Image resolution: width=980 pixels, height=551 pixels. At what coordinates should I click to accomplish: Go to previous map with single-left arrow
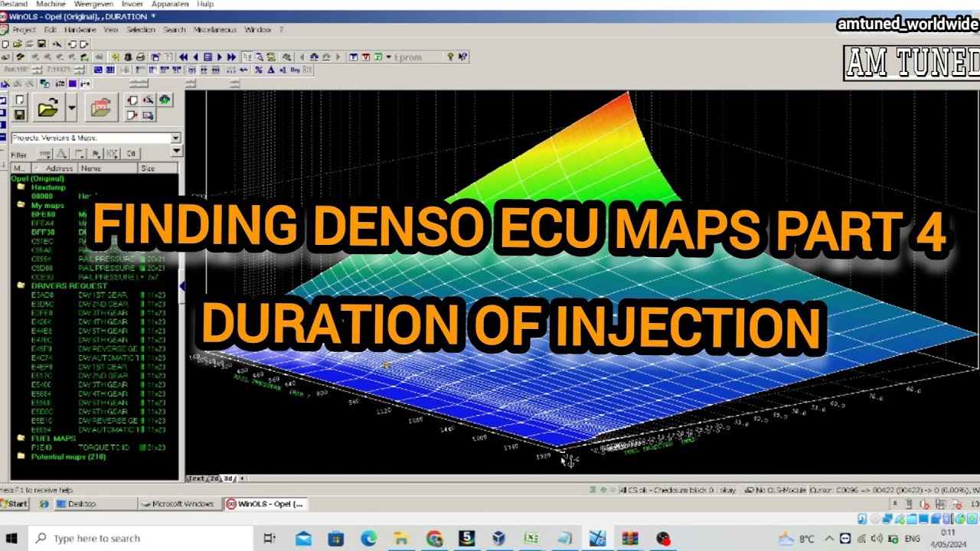click(x=196, y=57)
